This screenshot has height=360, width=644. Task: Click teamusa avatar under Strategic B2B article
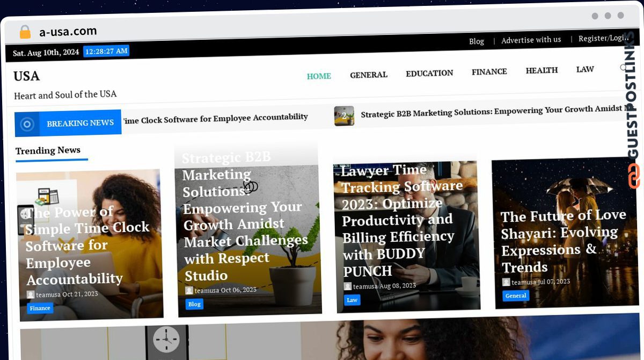pyautogui.click(x=189, y=290)
